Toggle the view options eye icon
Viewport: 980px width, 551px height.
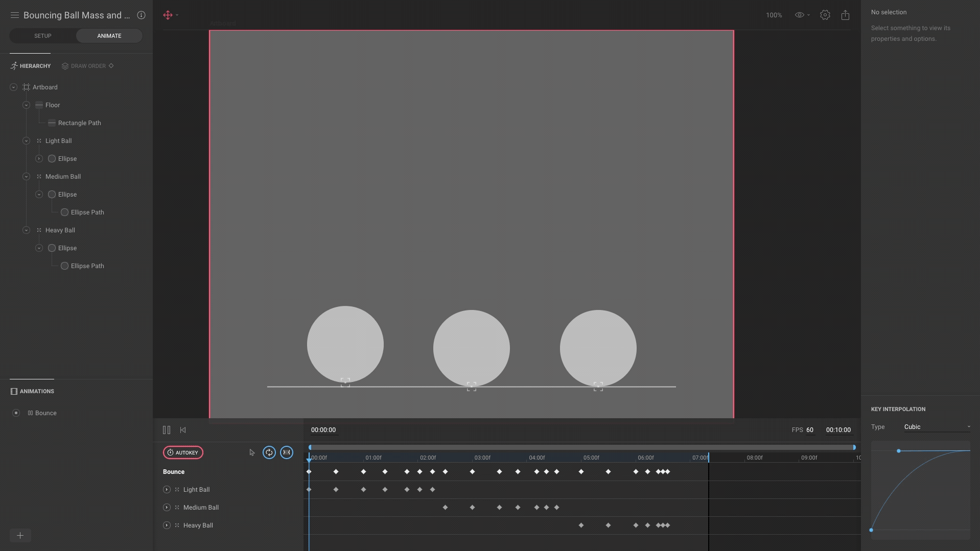[x=800, y=15]
